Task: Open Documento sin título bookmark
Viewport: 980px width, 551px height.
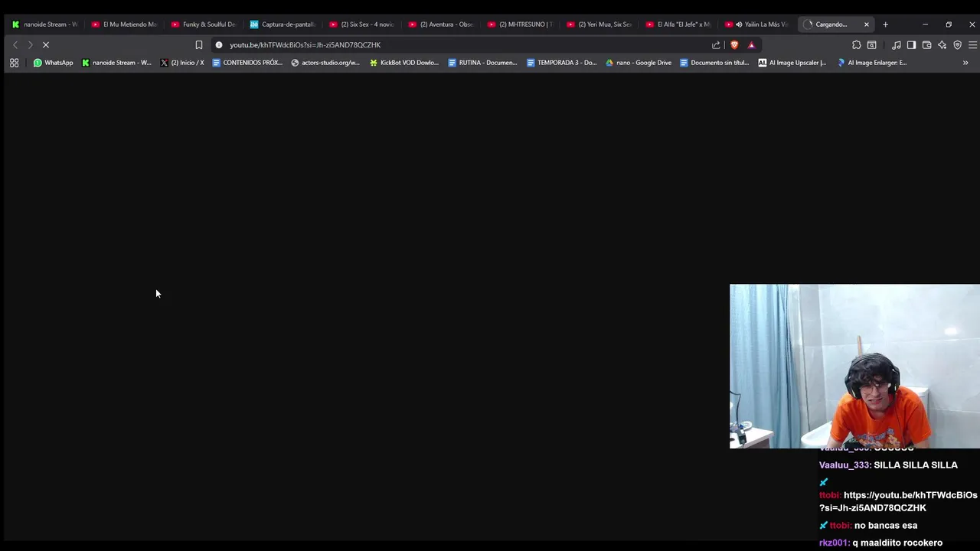Action: click(714, 63)
